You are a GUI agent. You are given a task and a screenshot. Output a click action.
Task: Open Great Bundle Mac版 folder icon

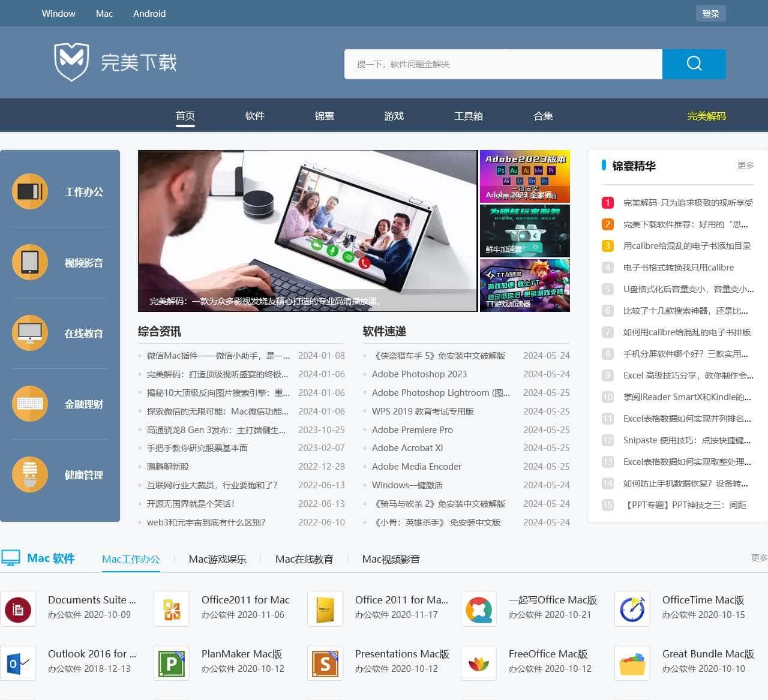[632, 663]
